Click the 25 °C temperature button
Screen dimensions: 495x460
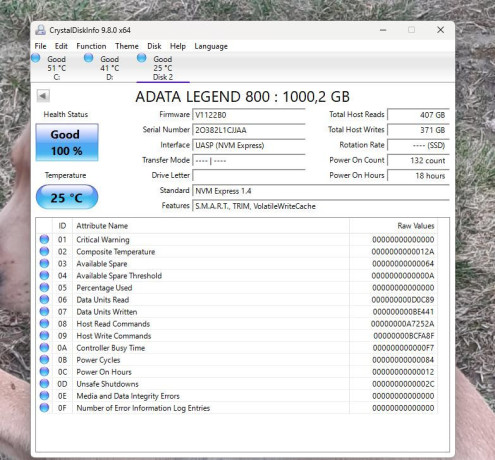67,198
